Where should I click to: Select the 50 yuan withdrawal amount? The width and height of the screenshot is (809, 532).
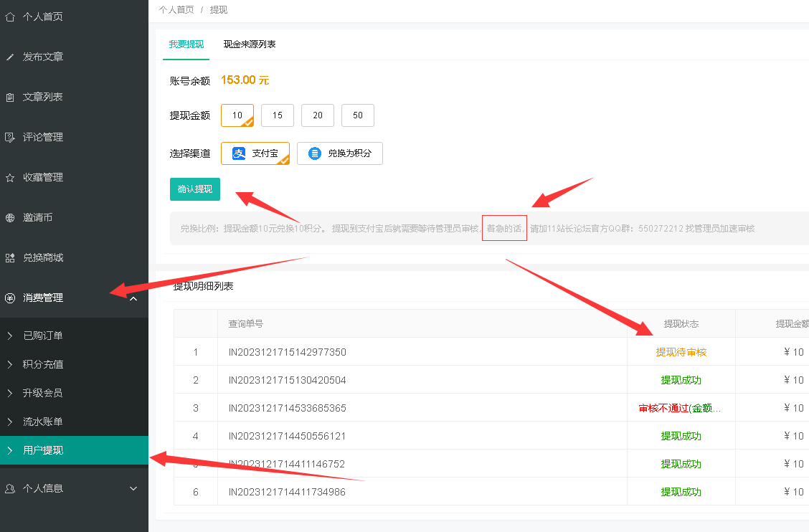[x=358, y=115]
